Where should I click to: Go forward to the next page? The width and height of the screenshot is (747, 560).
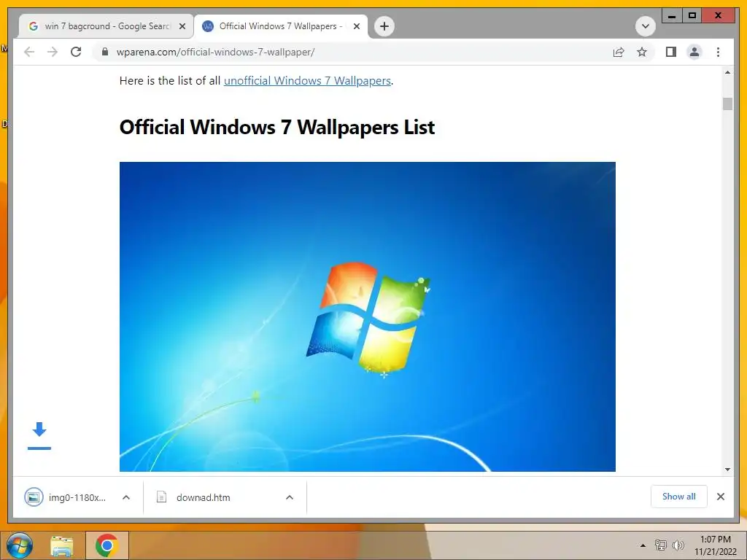click(x=53, y=52)
